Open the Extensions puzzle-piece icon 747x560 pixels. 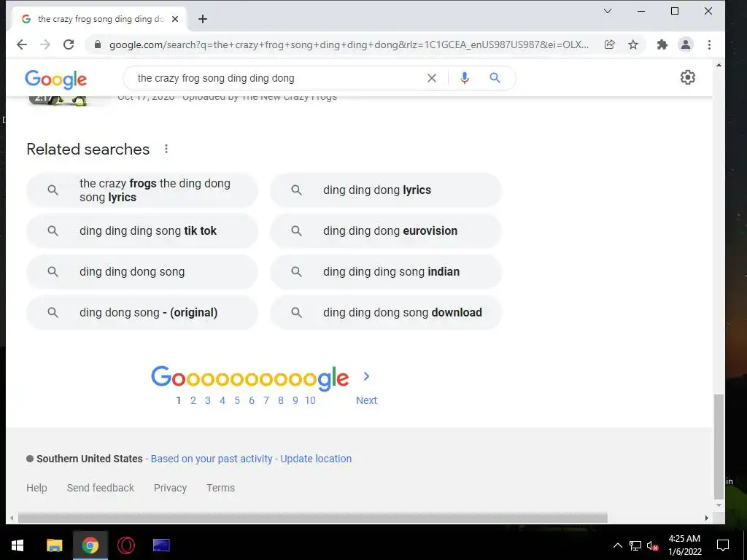pyautogui.click(x=662, y=44)
